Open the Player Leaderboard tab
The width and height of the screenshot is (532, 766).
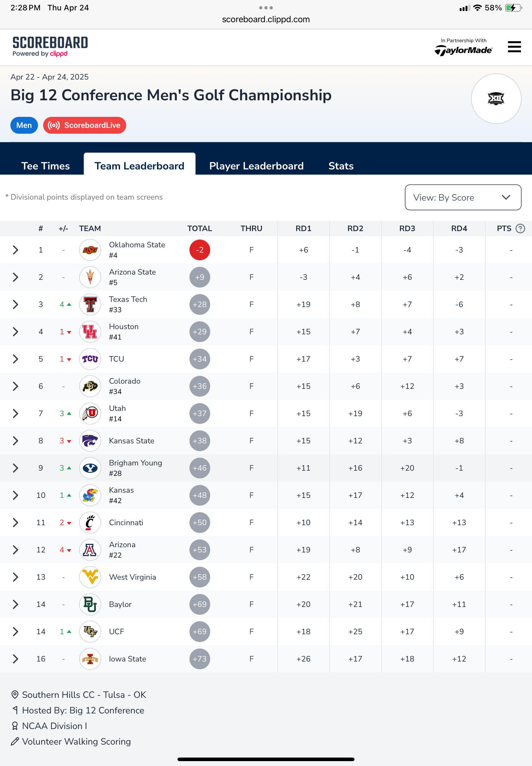(256, 166)
